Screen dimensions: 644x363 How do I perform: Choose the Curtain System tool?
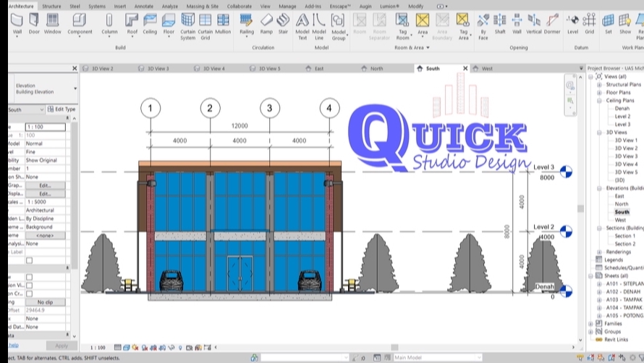[187, 27]
